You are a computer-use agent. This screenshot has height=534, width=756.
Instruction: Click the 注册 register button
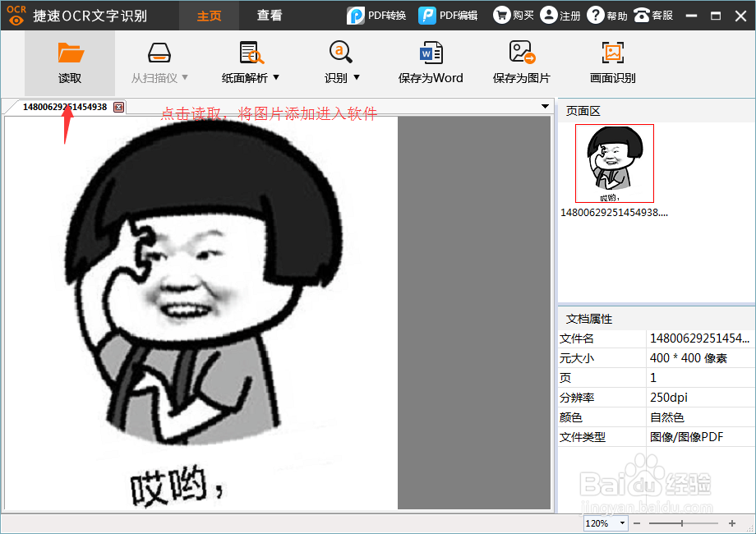point(560,15)
